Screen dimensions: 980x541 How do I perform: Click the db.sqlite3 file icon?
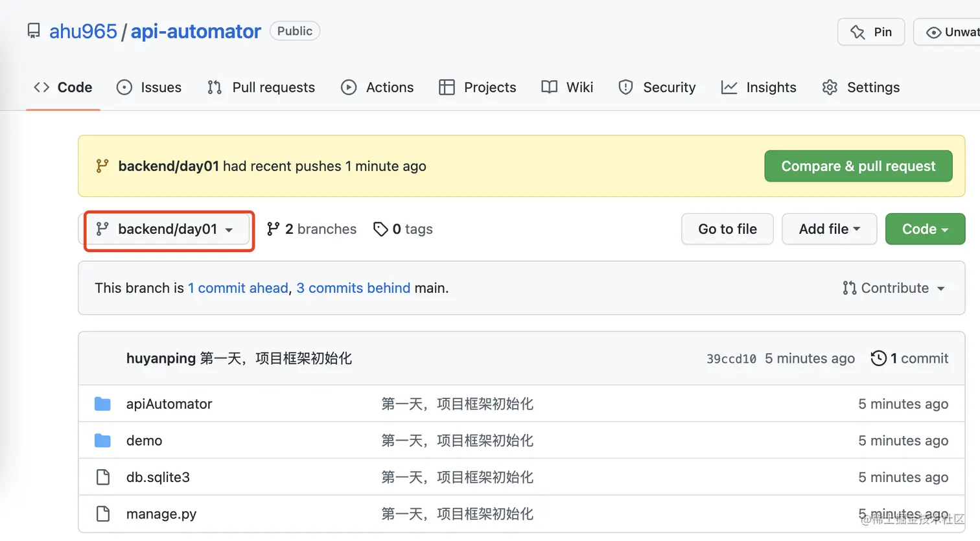click(102, 478)
